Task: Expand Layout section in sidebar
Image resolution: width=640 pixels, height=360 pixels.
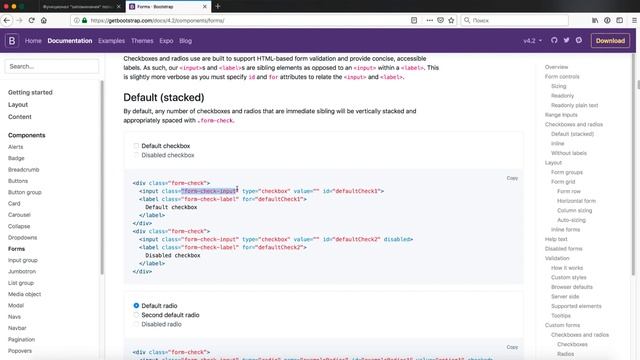Action: (x=18, y=104)
